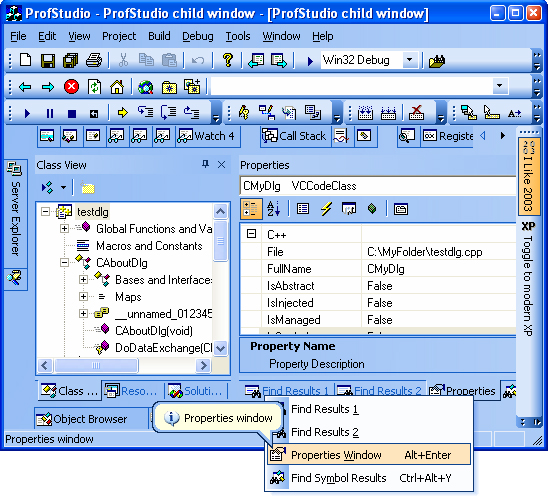
Task: Click the New file icon in toolbar
Action: coord(26,60)
